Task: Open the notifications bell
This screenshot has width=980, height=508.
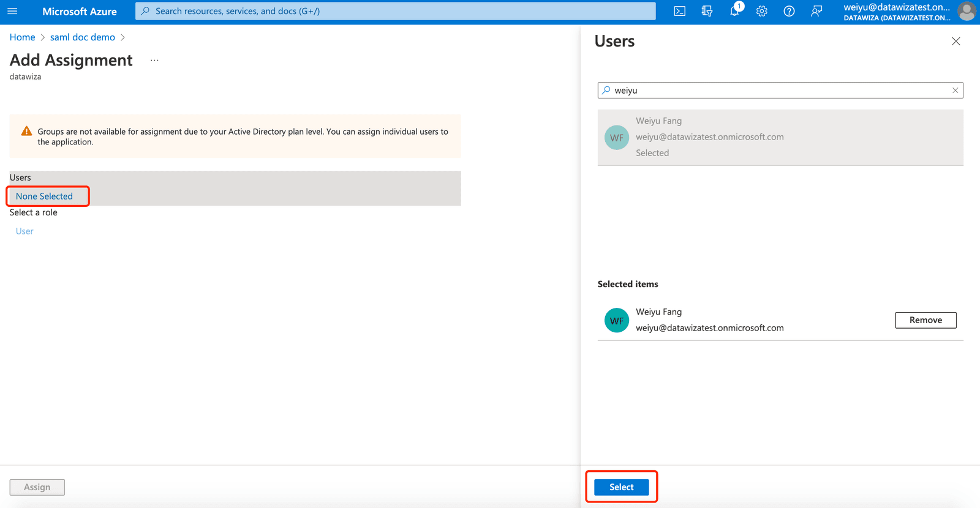Action: [735, 10]
